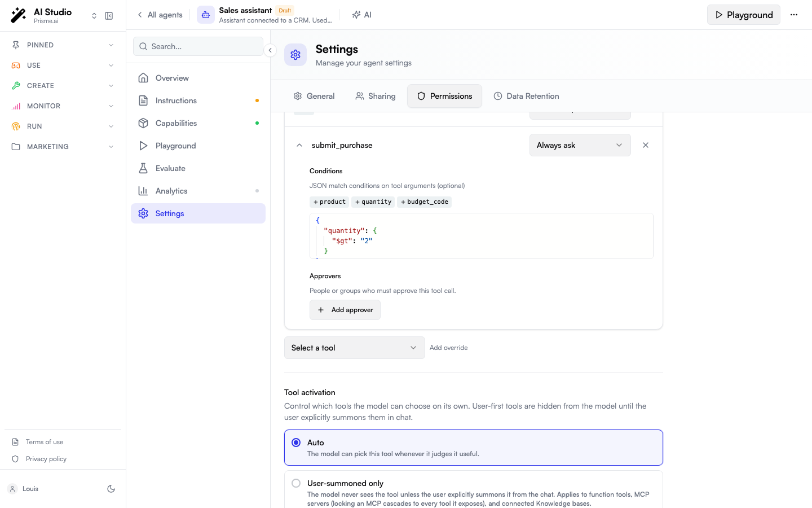
Task: Collapse the left sidebar panel icon
Action: (109, 16)
